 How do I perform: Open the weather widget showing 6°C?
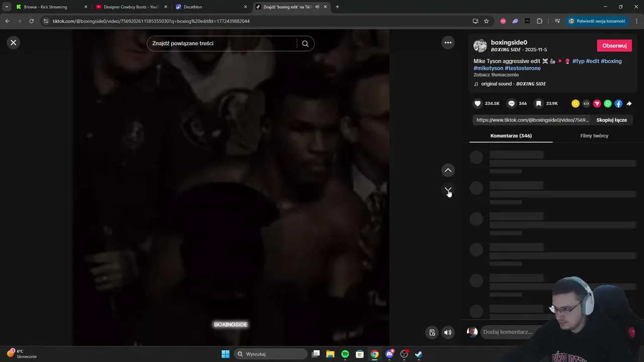[21, 354]
